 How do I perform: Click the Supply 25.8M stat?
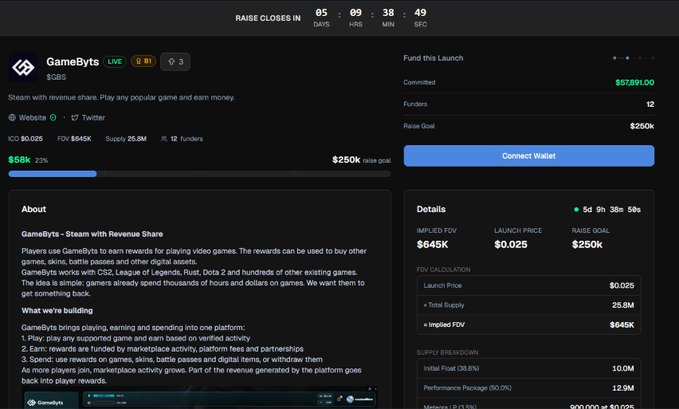point(126,139)
